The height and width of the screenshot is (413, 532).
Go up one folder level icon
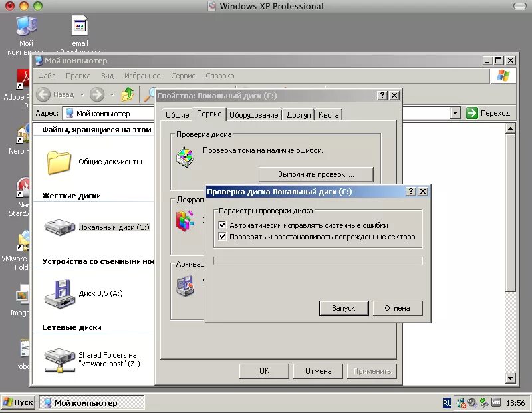(x=128, y=94)
